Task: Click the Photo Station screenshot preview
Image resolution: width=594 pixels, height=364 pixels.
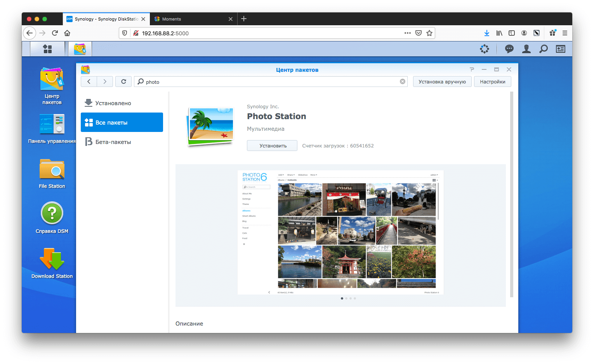Action: pyautogui.click(x=340, y=232)
